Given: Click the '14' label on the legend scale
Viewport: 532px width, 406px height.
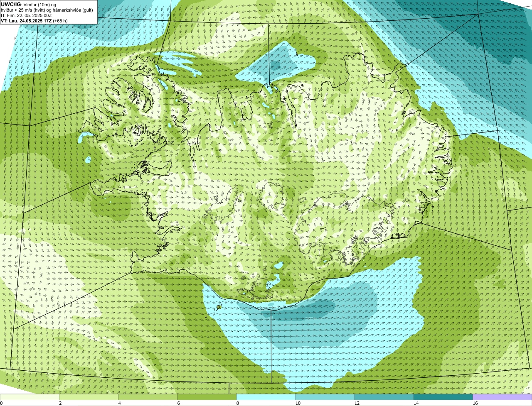Looking at the screenshot, I should pyautogui.click(x=416, y=403).
